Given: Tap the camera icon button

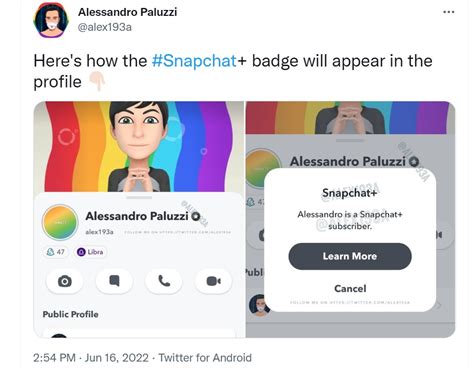Looking at the screenshot, I should coord(65,281).
